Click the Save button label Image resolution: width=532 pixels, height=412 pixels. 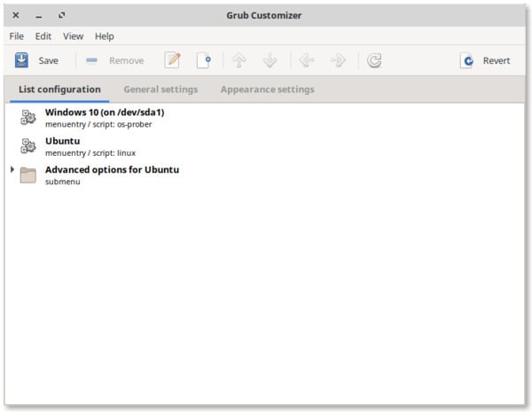coord(48,61)
